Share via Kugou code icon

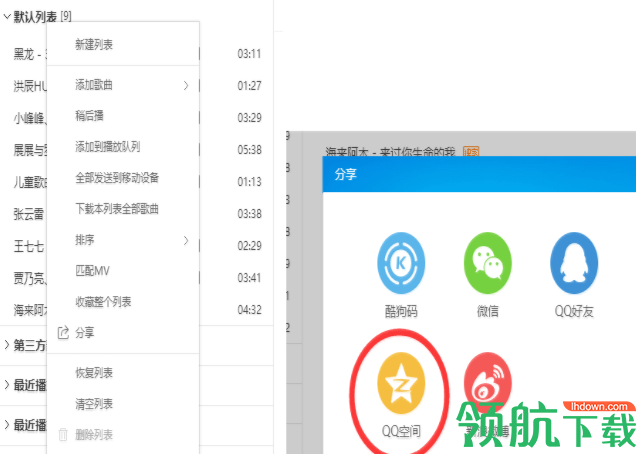401,263
